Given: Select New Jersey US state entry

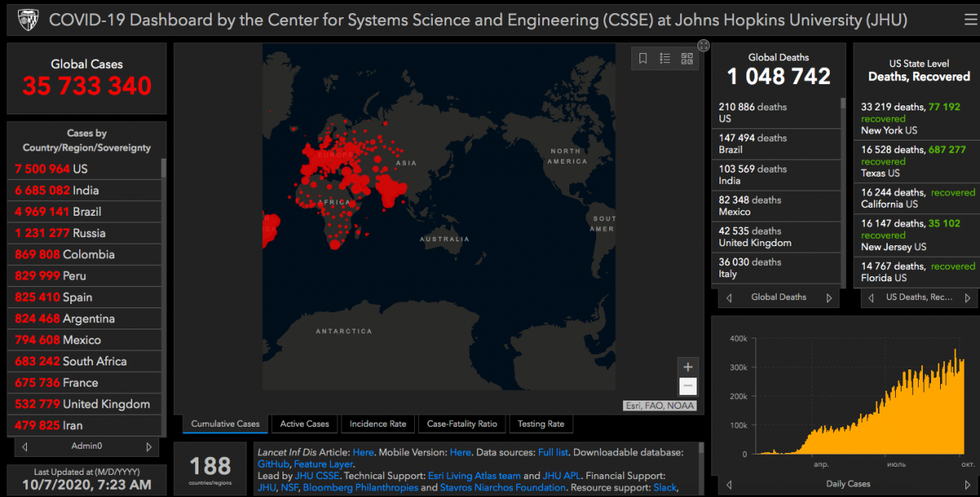Looking at the screenshot, I should (x=918, y=235).
